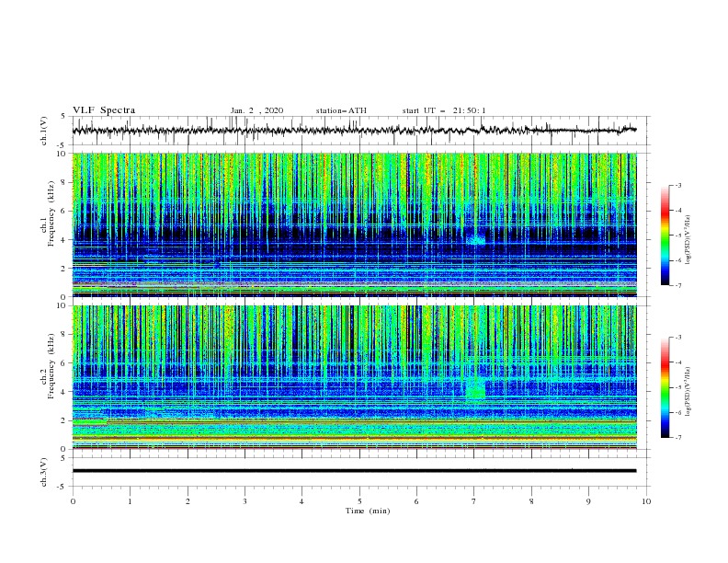Click the "-5" tick on the ch.3(V) axis

pos(62,487)
